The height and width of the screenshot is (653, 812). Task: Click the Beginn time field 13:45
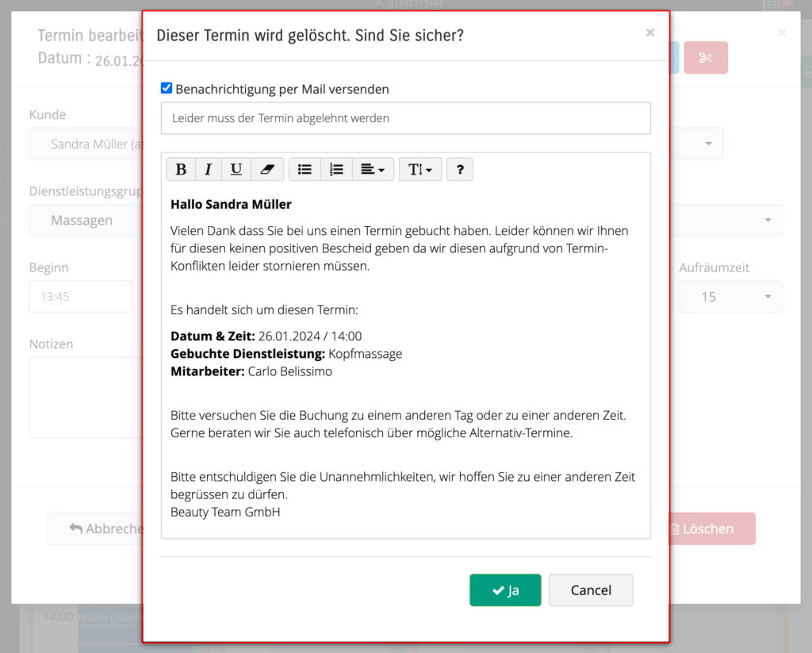[80, 297]
